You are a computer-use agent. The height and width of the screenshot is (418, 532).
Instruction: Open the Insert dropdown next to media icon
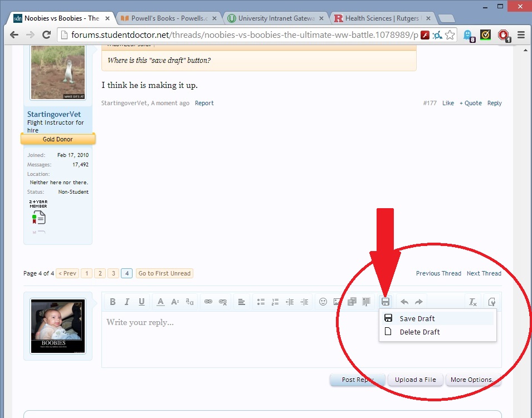coord(367,302)
